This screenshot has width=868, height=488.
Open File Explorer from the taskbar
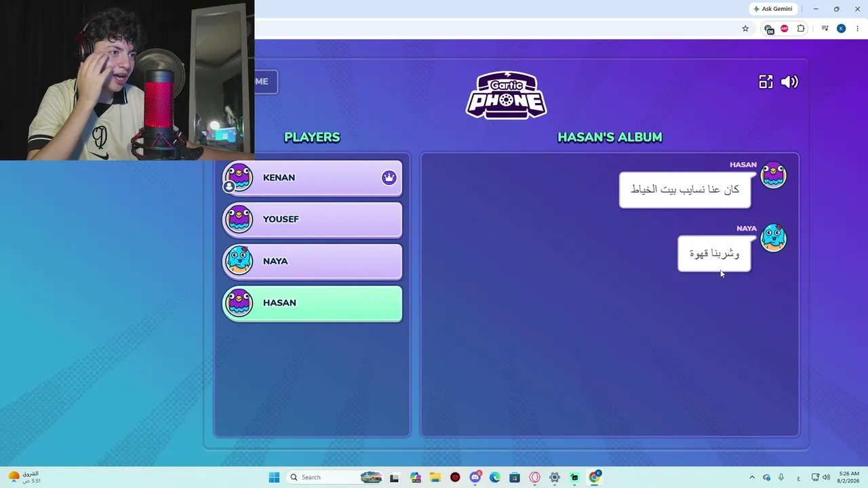click(435, 477)
